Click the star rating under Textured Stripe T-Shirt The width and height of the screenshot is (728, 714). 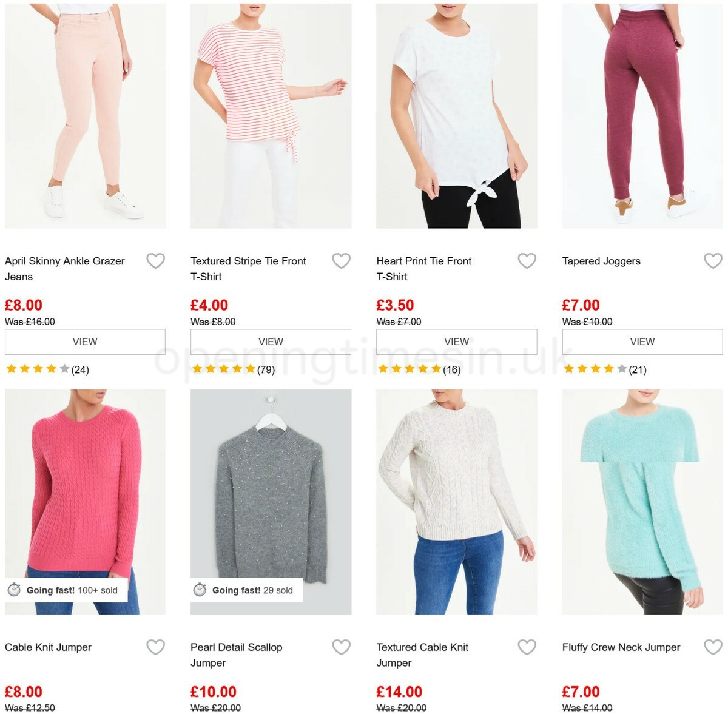[x=224, y=368]
